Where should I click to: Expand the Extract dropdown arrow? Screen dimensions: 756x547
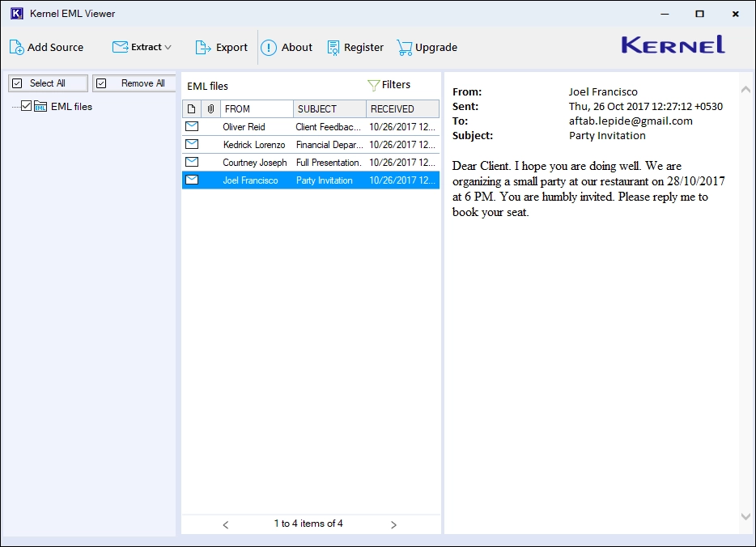point(168,47)
